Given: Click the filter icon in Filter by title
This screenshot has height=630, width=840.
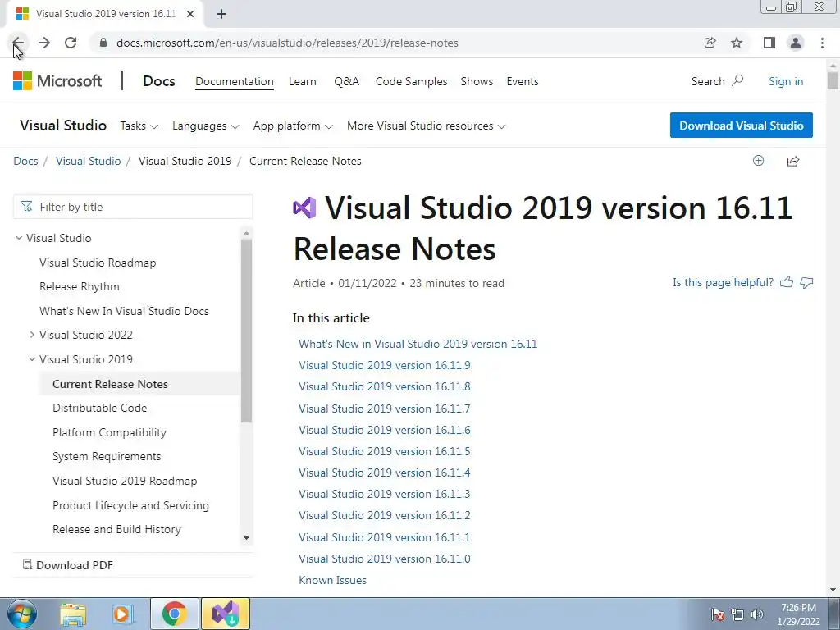Looking at the screenshot, I should 26,207.
